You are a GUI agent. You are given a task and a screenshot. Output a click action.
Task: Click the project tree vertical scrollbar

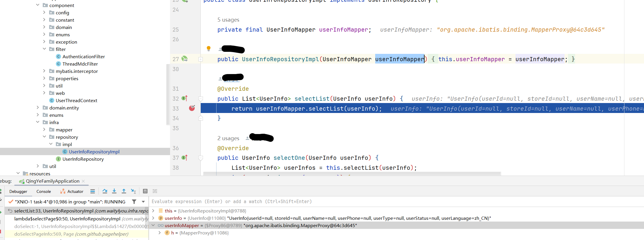pos(168,95)
